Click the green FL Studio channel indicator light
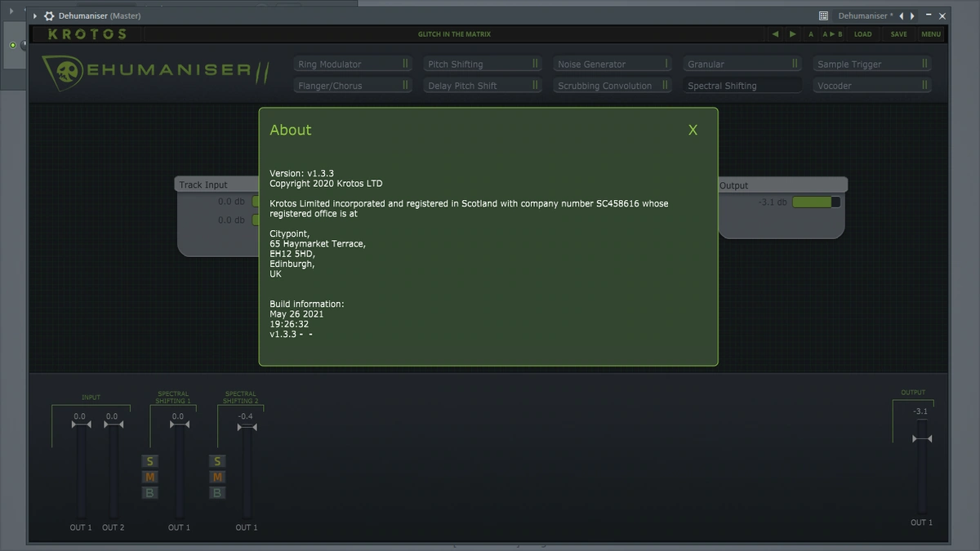980x551 pixels. [13, 45]
